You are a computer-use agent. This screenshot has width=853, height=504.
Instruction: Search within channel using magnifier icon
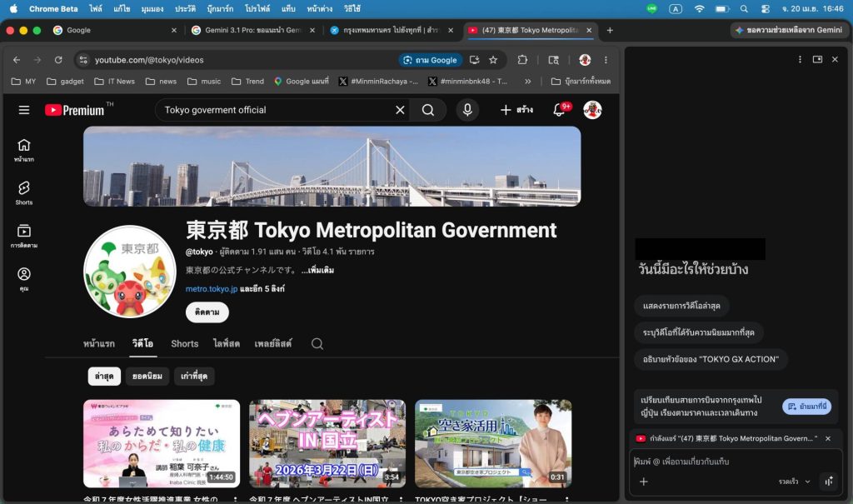[317, 343]
